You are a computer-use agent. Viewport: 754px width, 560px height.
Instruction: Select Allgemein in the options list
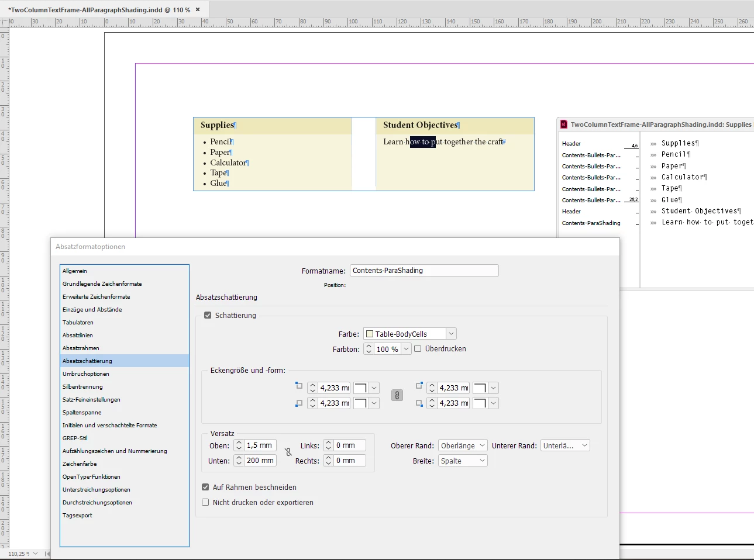point(125,271)
